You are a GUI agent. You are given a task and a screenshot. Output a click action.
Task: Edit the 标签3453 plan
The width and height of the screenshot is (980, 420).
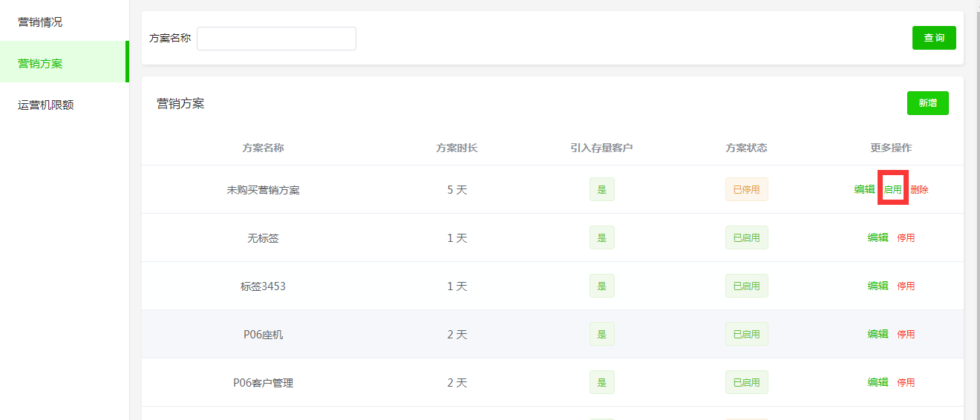tap(878, 286)
